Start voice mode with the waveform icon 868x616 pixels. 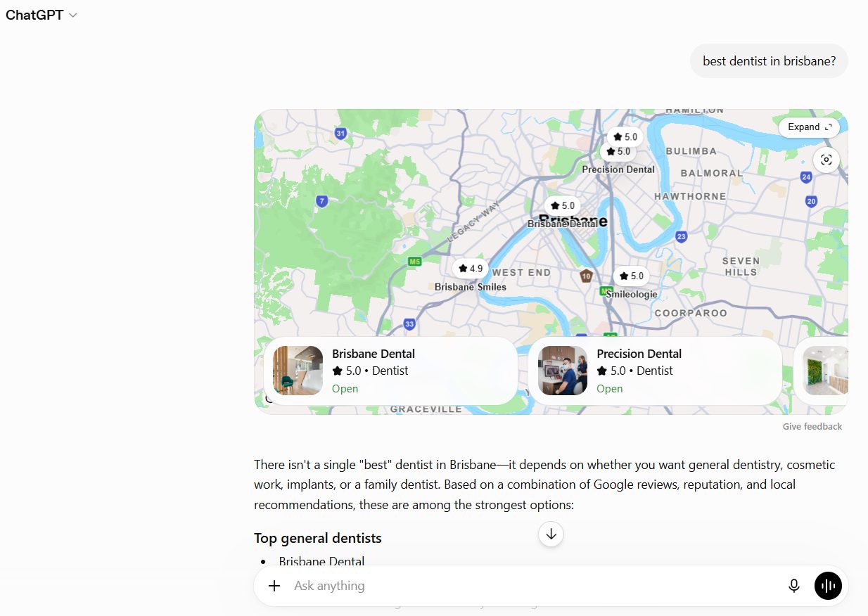pyautogui.click(x=828, y=586)
